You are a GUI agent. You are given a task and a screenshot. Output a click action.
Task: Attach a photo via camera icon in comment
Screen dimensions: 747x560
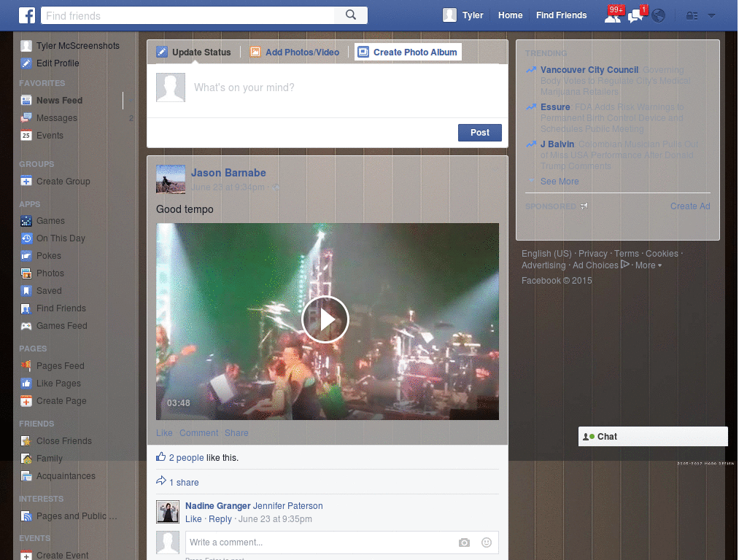click(464, 542)
